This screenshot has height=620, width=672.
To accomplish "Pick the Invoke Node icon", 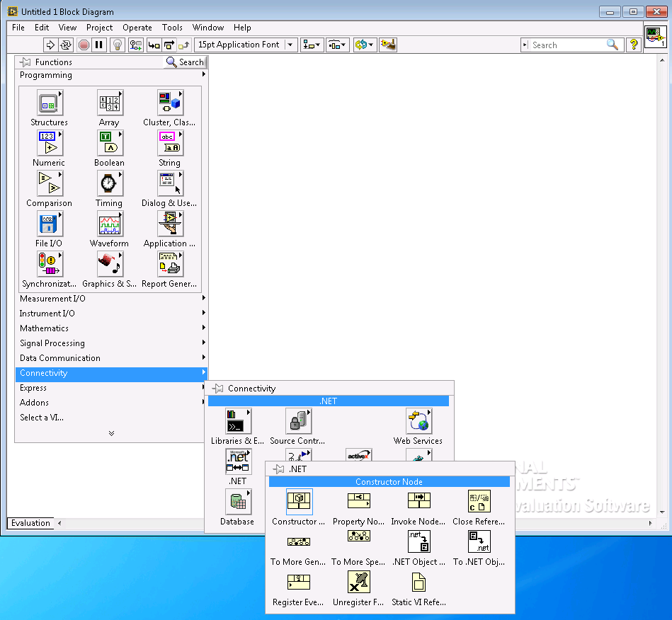I will pos(419,501).
